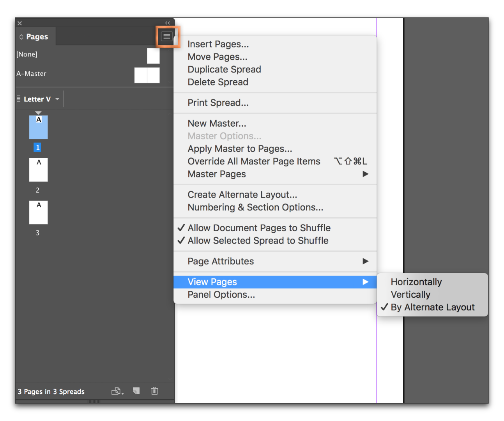Select Panel Options at the menu bottom
This screenshot has width=504, height=421.
coord(221,295)
